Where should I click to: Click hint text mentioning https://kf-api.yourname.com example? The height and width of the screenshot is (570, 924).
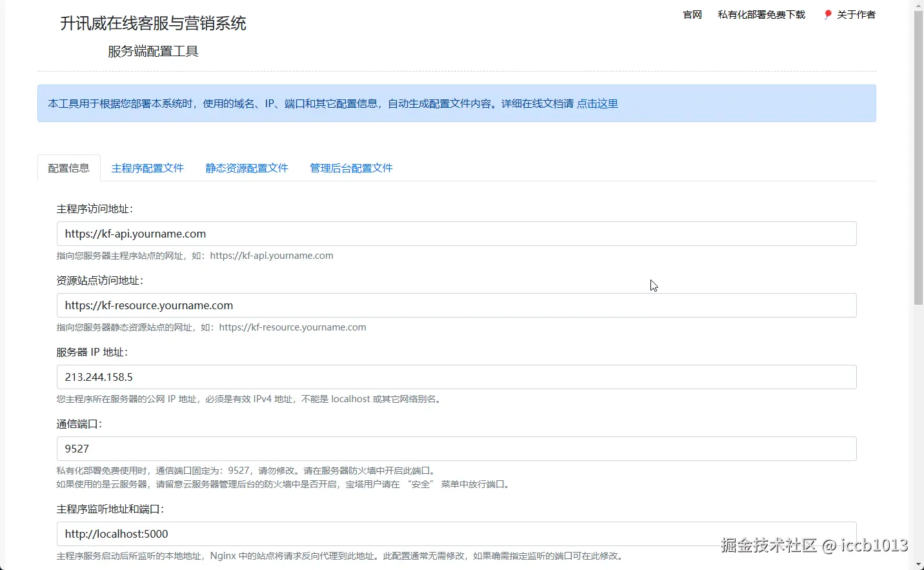pos(195,256)
